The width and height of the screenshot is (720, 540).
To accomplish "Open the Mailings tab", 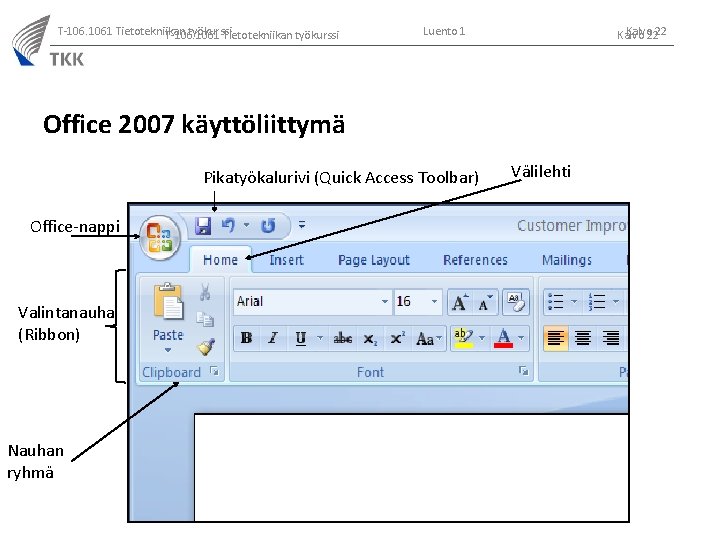I will tap(567, 260).
